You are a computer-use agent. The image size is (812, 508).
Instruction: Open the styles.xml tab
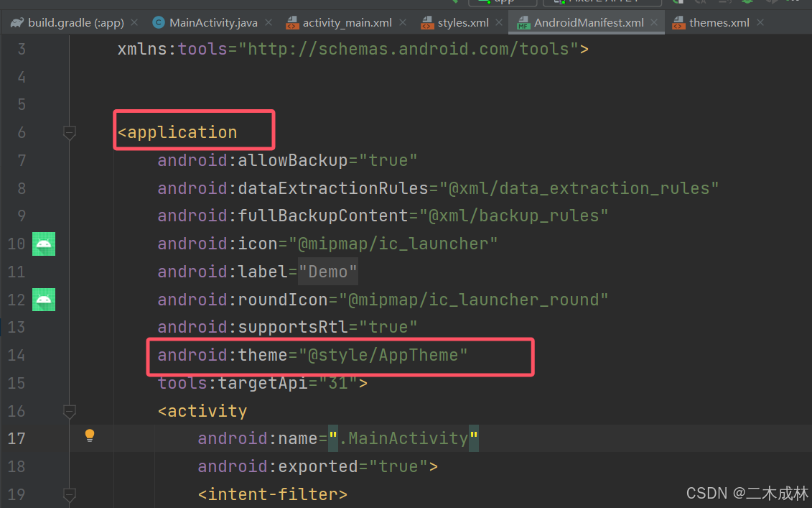click(463, 23)
